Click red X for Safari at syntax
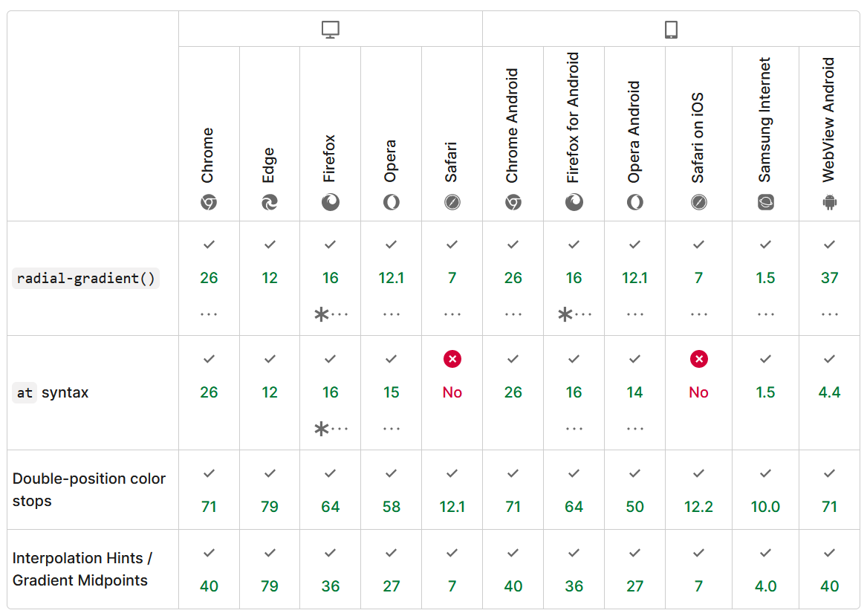Screen dimensions: 867x616 (452, 359)
